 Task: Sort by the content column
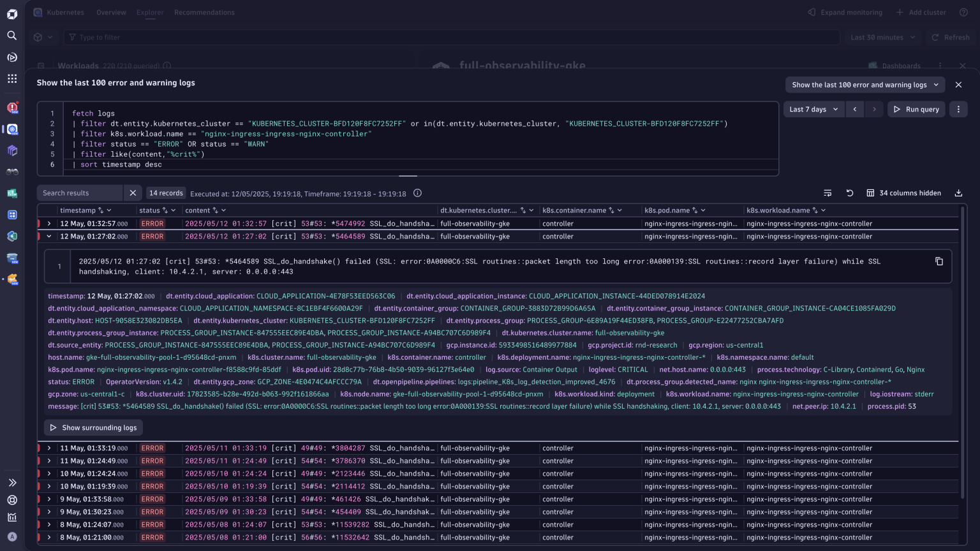click(x=215, y=210)
